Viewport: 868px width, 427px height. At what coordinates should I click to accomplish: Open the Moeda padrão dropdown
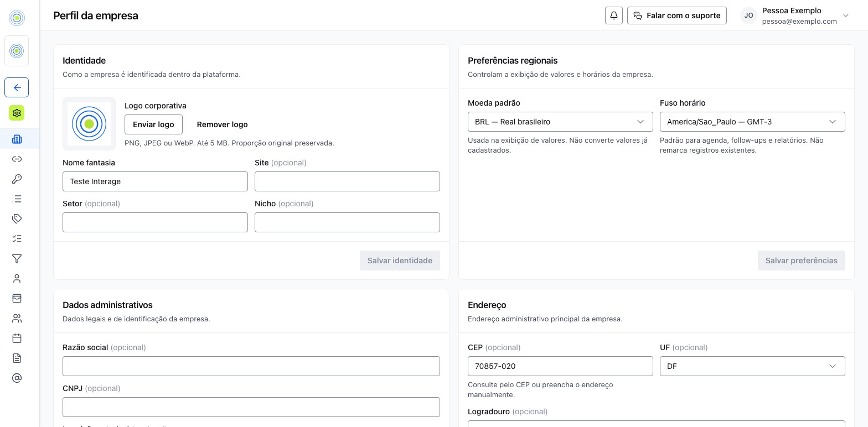click(x=560, y=122)
